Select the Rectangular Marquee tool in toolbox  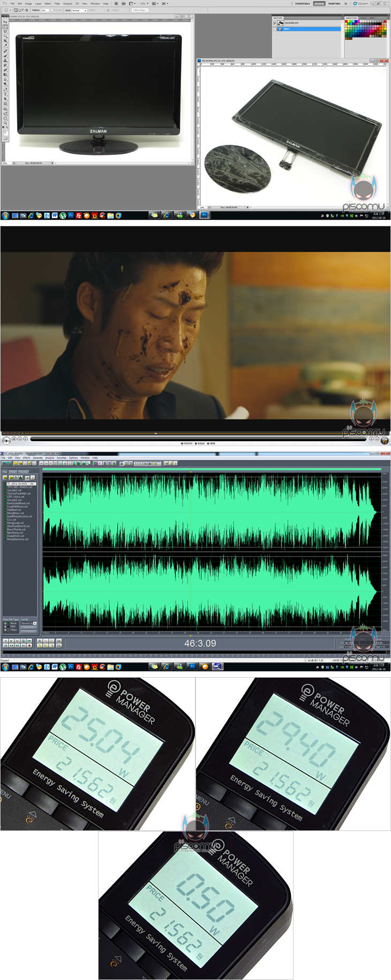point(5,27)
